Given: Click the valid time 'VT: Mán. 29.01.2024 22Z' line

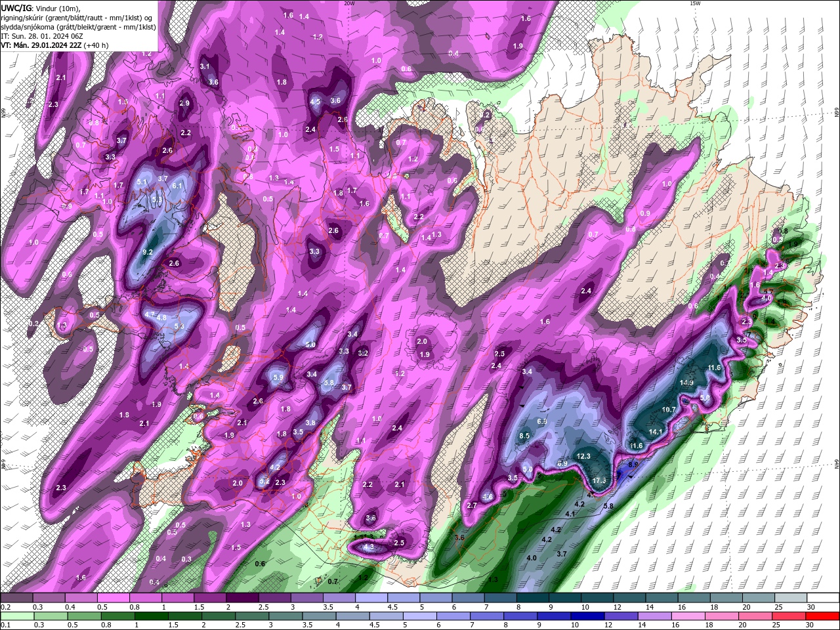Looking at the screenshot, I should 41,45.
